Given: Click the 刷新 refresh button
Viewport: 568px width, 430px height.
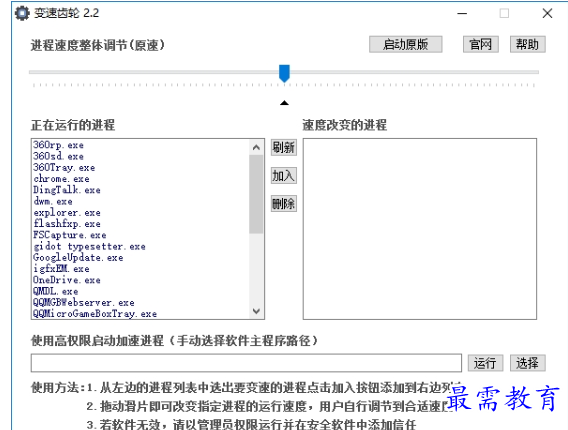Looking at the screenshot, I should [x=284, y=147].
